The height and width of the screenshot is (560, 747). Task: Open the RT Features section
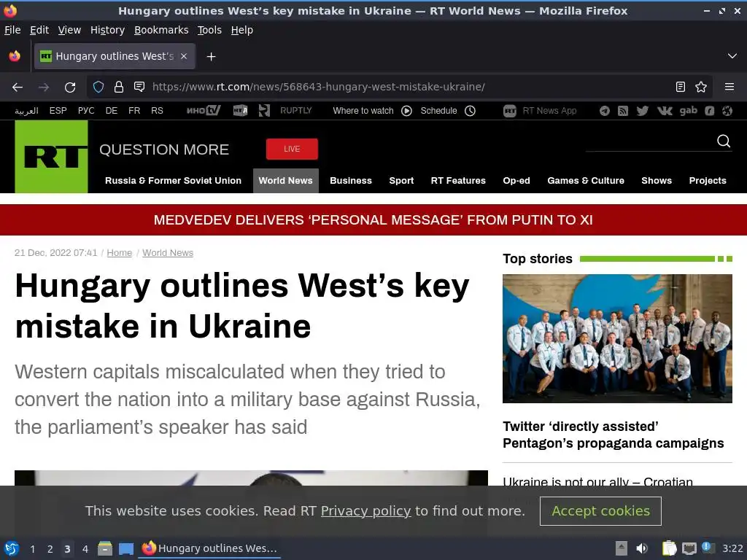tap(458, 181)
